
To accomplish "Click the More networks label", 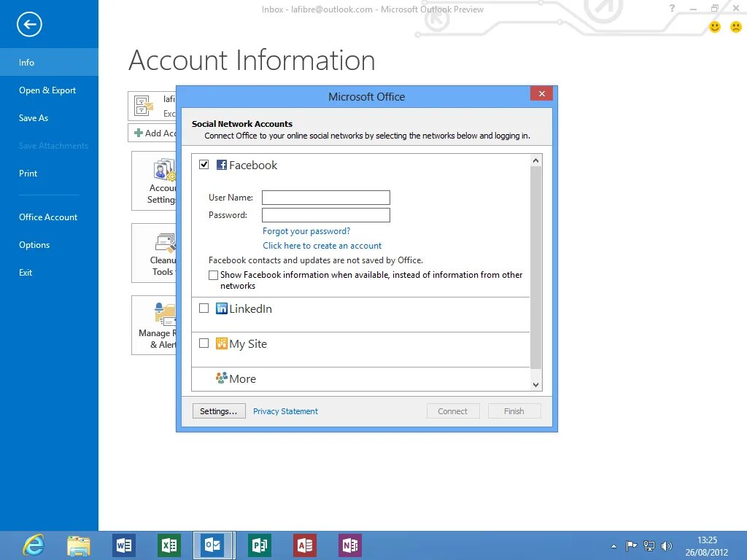I will point(242,379).
